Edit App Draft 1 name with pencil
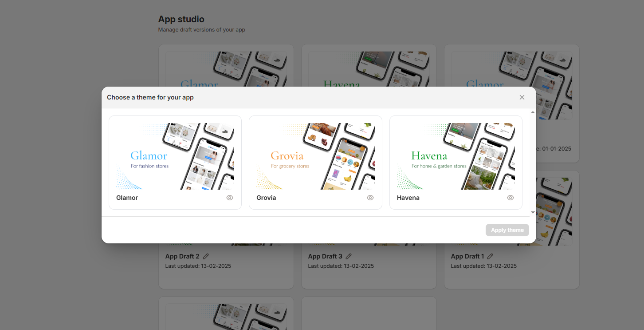The image size is (644, 330). click(x=490, y=256)
